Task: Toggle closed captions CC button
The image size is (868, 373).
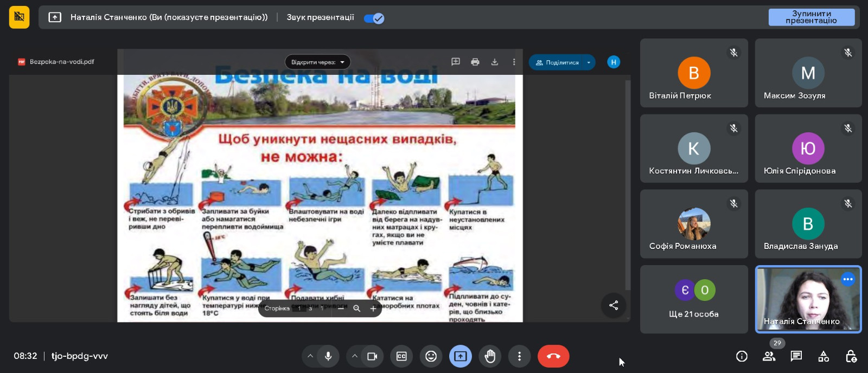Action: coord(401,356)
